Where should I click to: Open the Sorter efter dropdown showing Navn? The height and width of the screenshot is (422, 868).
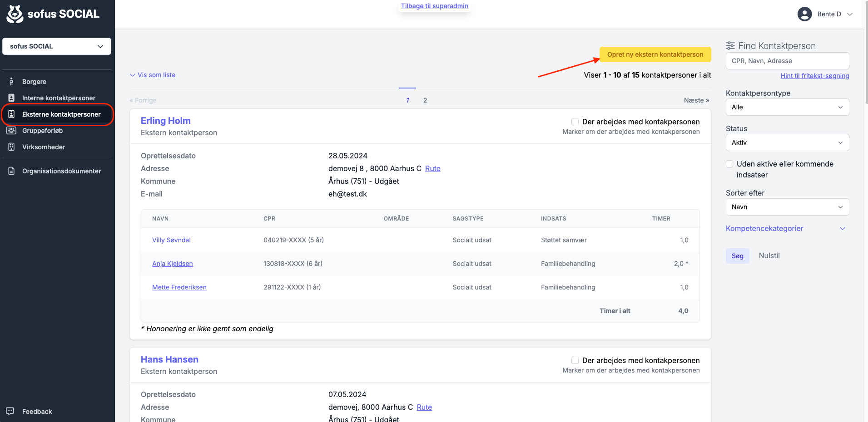tap(787, 207)
